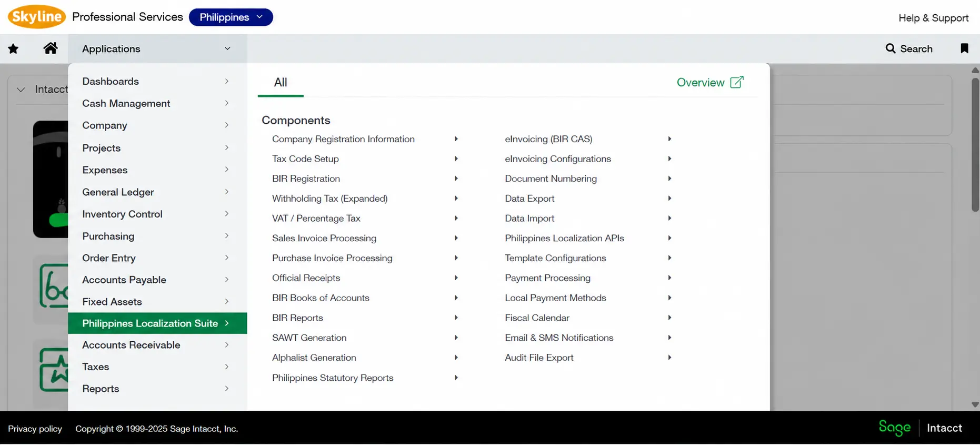Open the bookmark icon
The width and height of the screenshot is (980, 445).
click(x=964, y=48)
